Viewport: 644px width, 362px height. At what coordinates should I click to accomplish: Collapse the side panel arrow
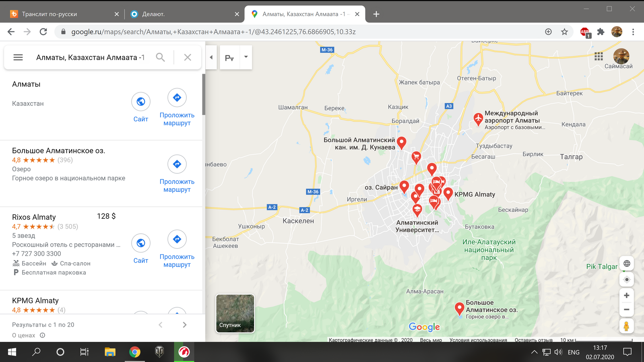211,57
